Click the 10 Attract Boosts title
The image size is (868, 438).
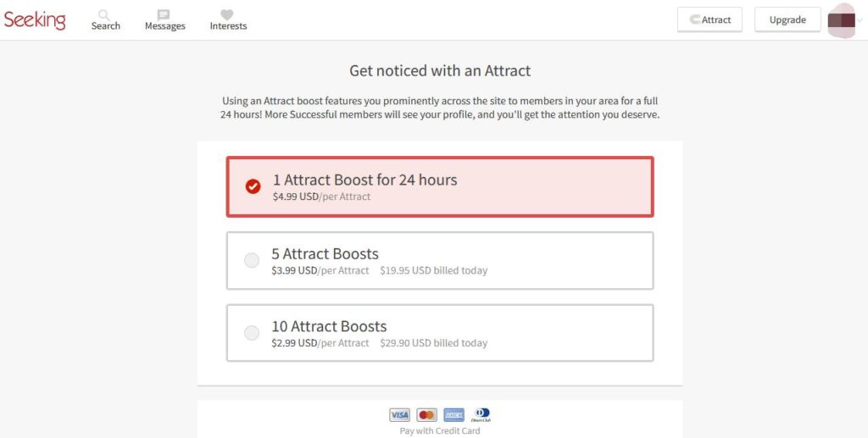pos(329,326)
